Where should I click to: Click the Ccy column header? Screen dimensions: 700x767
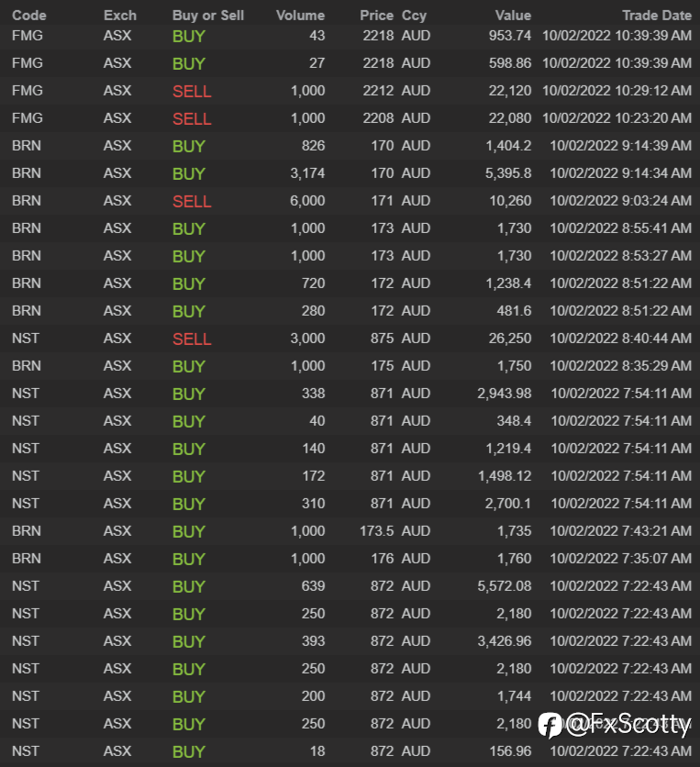tap(414, 16)
